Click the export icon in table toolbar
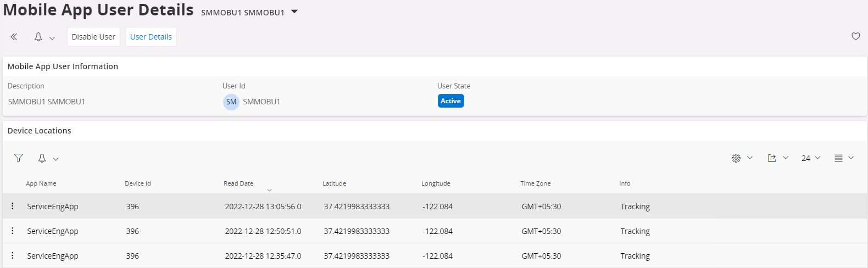 coord(772,158)
